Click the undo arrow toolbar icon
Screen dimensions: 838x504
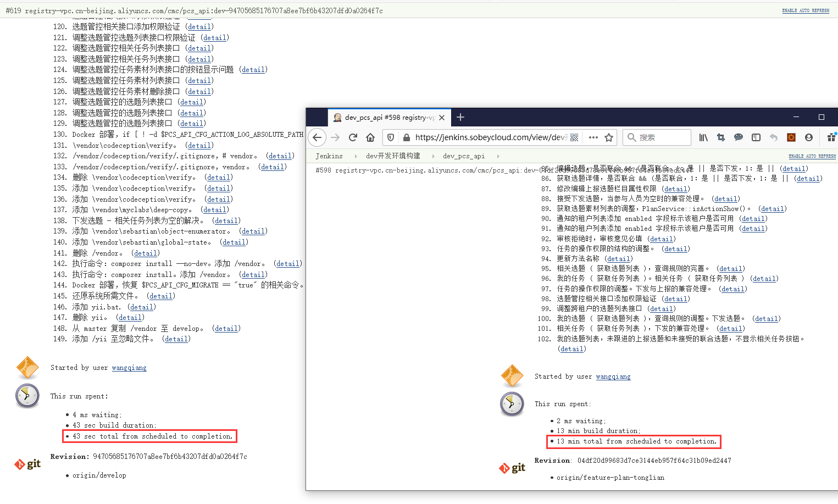[774, 137]
